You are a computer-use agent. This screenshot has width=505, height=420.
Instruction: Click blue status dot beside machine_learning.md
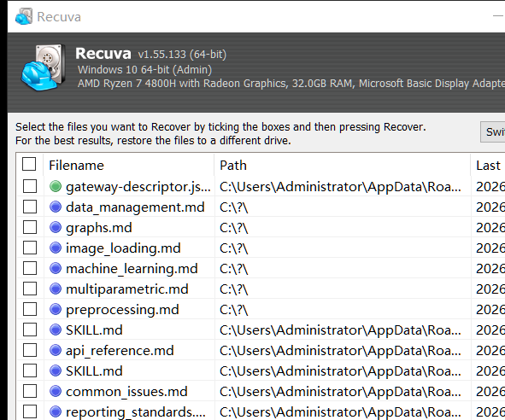pyautogui.click(x=56, y=268)
